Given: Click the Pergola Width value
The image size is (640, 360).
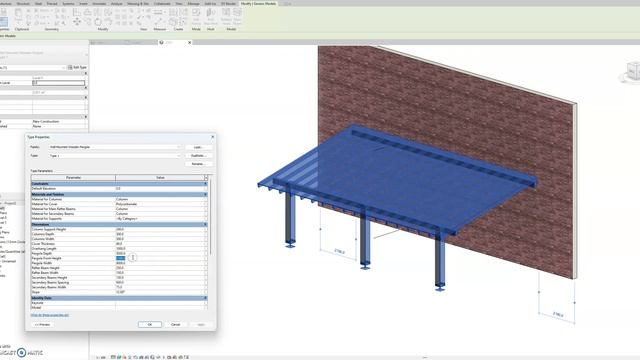Looking at the screenshot, I should 159,263.
